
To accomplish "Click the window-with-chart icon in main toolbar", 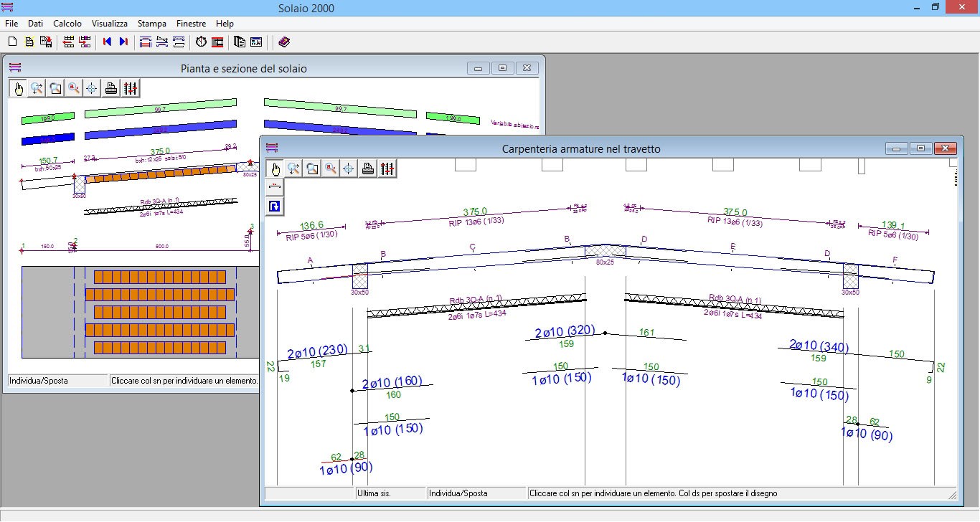I will pos(256,42).
